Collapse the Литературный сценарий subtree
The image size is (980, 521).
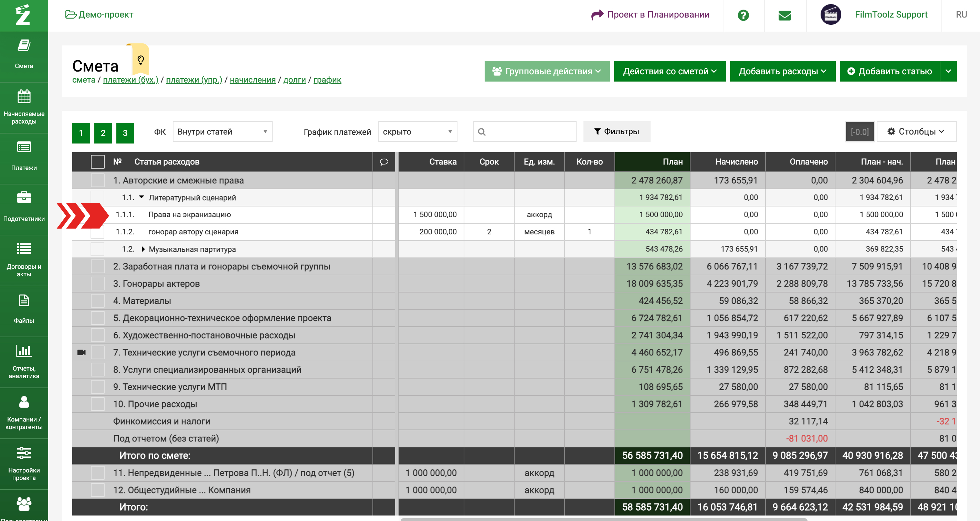[x=141, y=197]
